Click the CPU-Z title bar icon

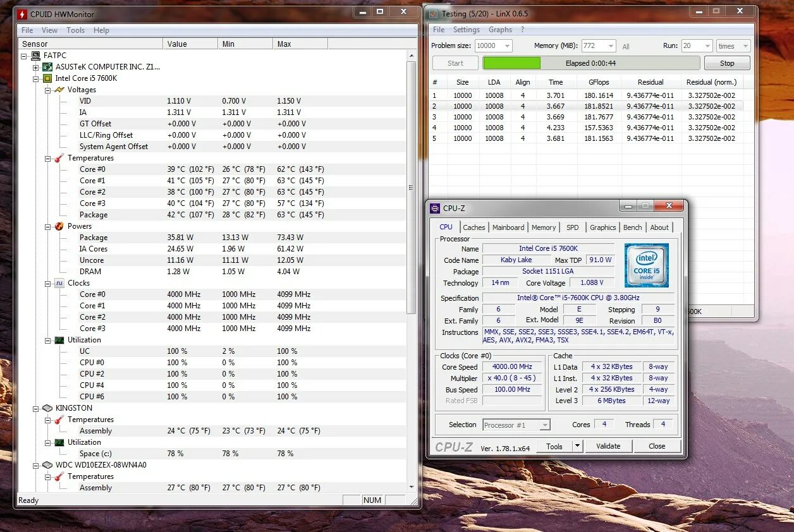[435, 208]
